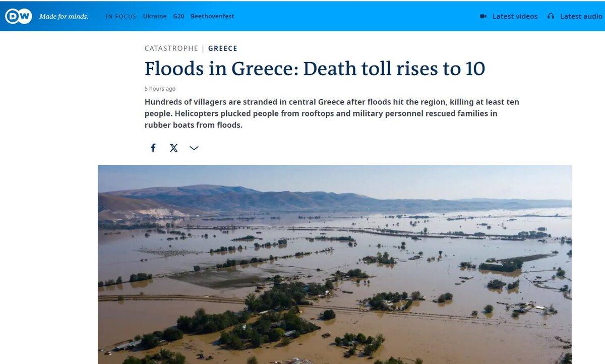The height and width of the screenshot is (364, 605).
Task: Open the G20 focus topic
Action: tap(178, 16)
